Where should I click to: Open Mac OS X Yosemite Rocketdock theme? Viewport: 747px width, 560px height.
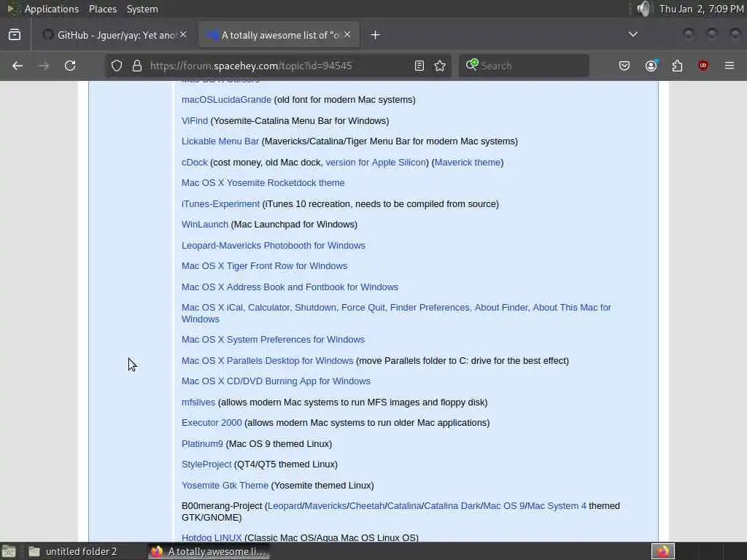click(263, 183)
